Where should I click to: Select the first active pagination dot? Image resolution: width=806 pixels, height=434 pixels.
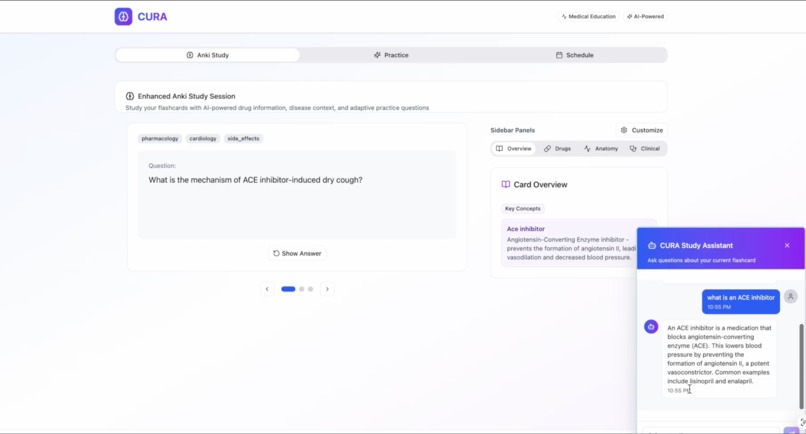click(288, 289)
